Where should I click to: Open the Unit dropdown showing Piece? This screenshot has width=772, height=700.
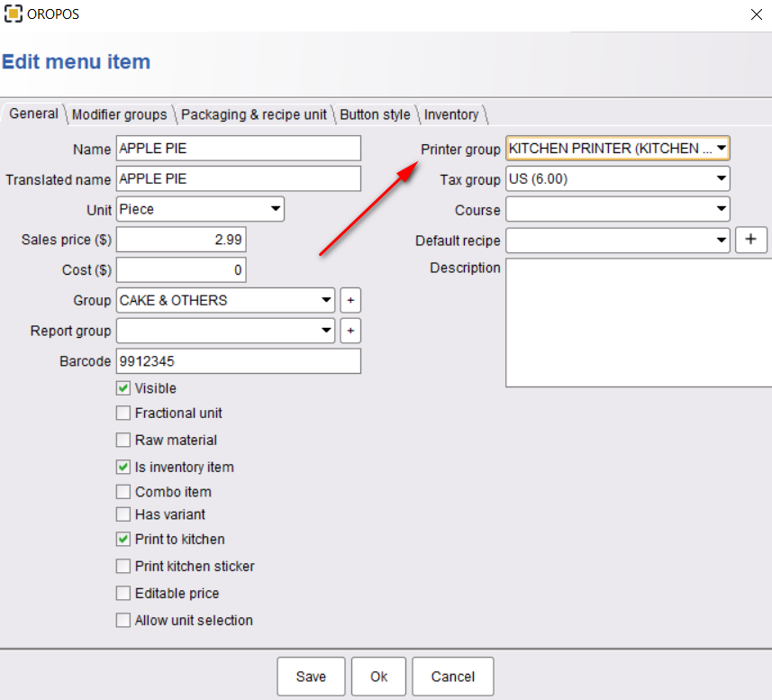tap(200, 209)
